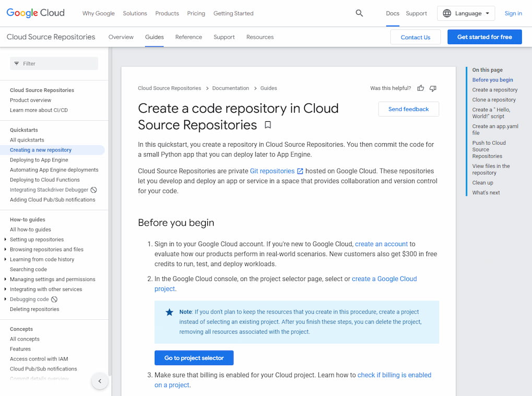The image size is (532, 396).
Task: Open the Products menu
Action: (167, 14)
